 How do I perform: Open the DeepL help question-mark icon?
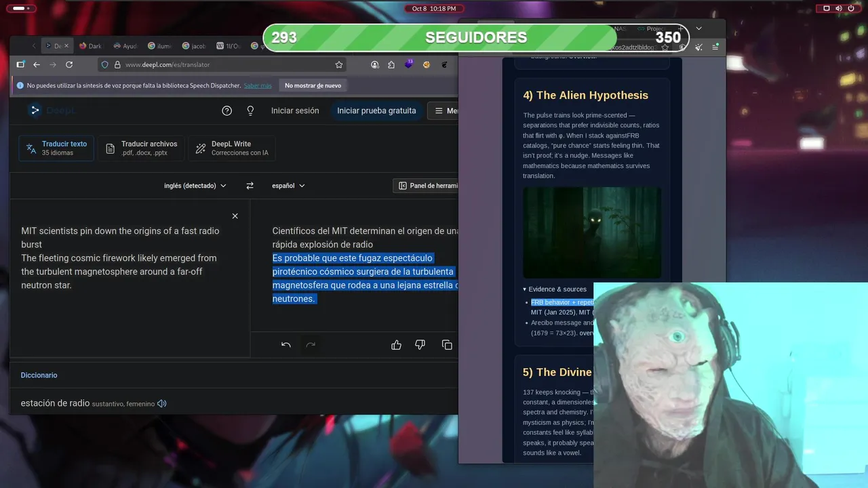point(227,110)
